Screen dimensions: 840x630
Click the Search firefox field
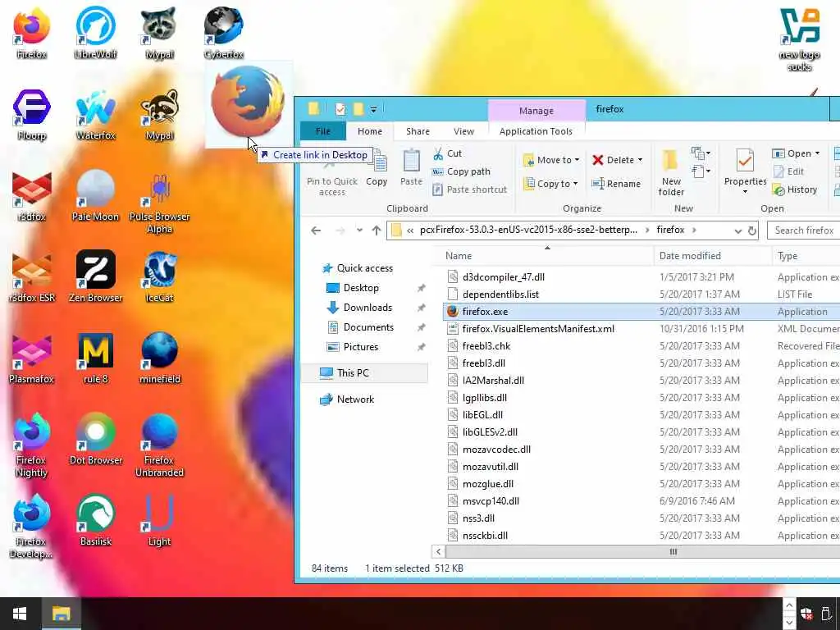[804, 231]
